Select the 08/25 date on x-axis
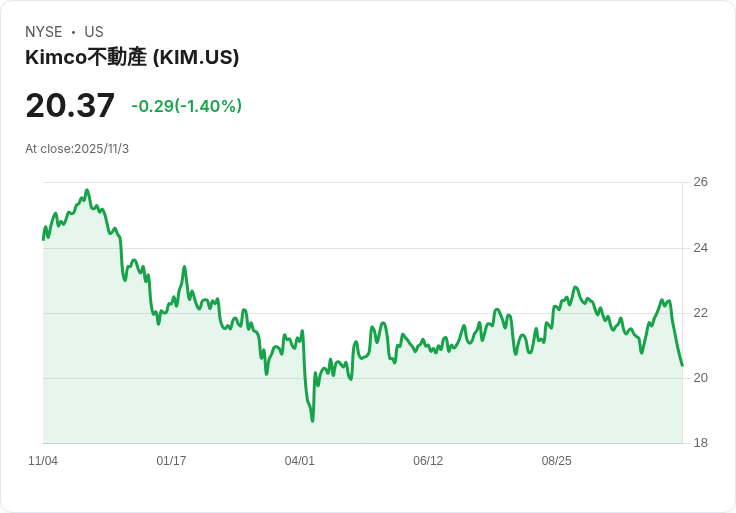736x513 pixels. point(556,461)
